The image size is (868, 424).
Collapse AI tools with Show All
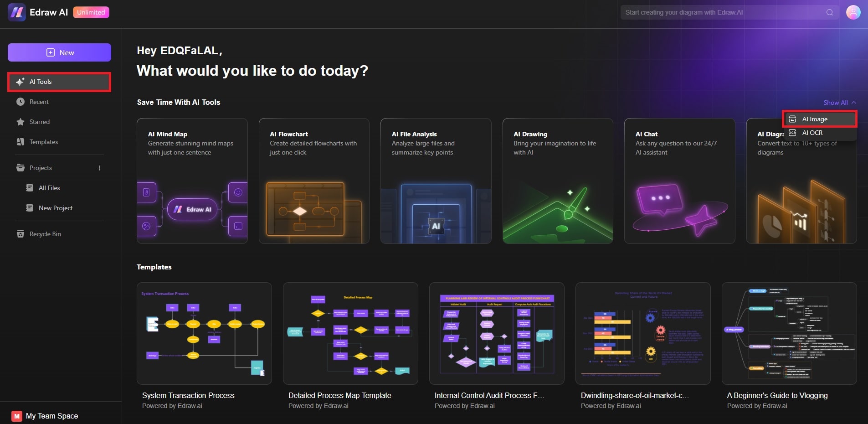pos(840,103)
